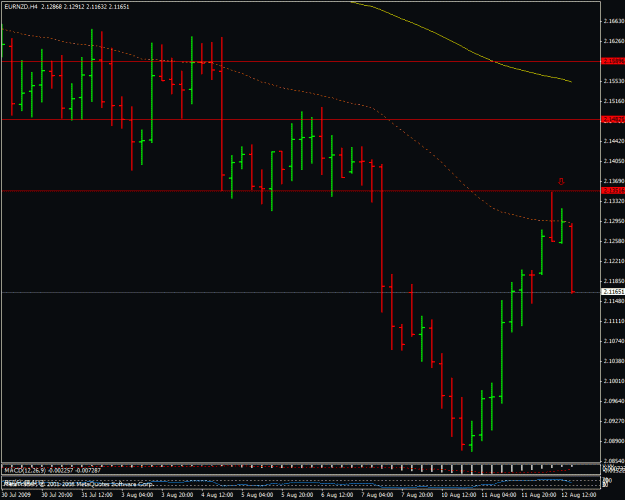Click the 2.10740 price axis label
The height and width of the screenshot is (500, 625).
coord(614,341)
